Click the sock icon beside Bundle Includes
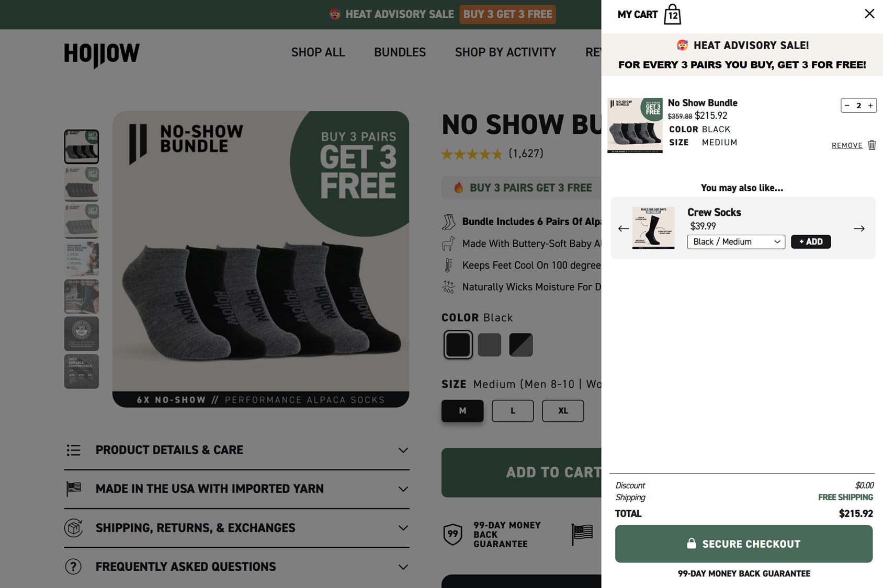 pos(448,222)
